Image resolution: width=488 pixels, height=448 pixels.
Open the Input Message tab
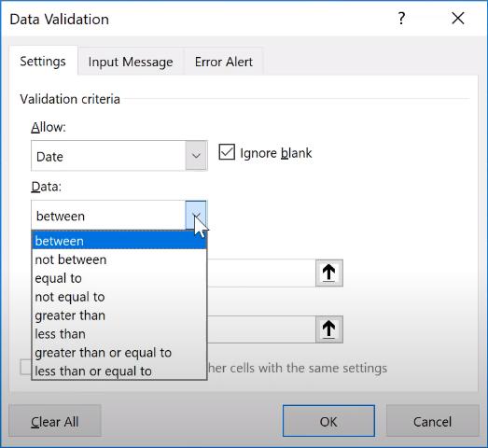coord(131,62)
